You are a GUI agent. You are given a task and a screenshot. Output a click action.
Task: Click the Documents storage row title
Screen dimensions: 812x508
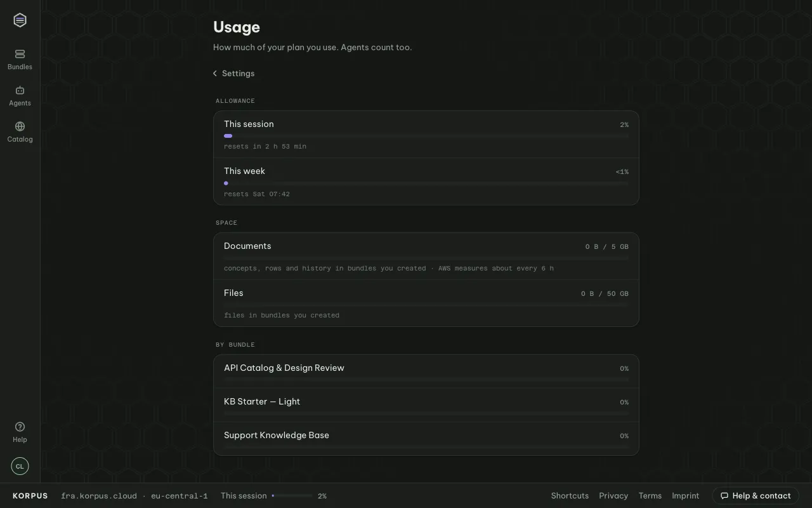tap(247, 246)
